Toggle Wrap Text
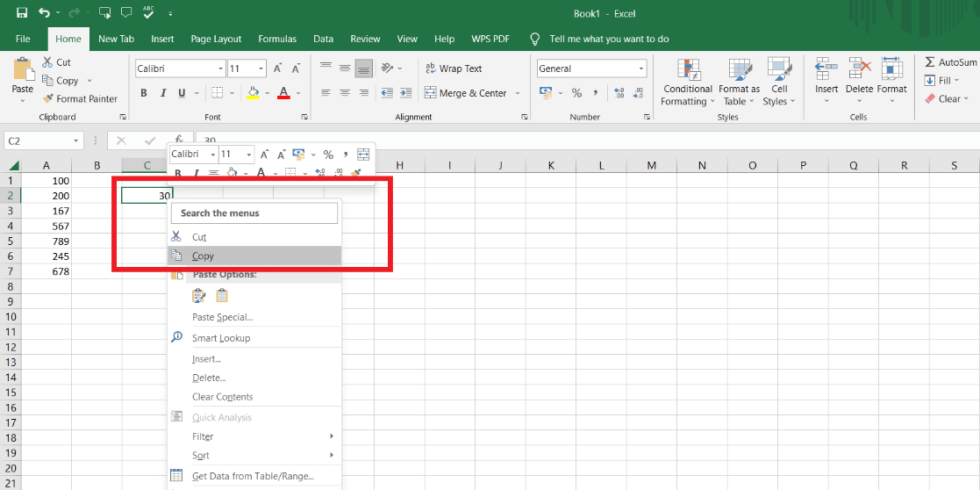Screen dimensions: 980x490 pos(454,68)
